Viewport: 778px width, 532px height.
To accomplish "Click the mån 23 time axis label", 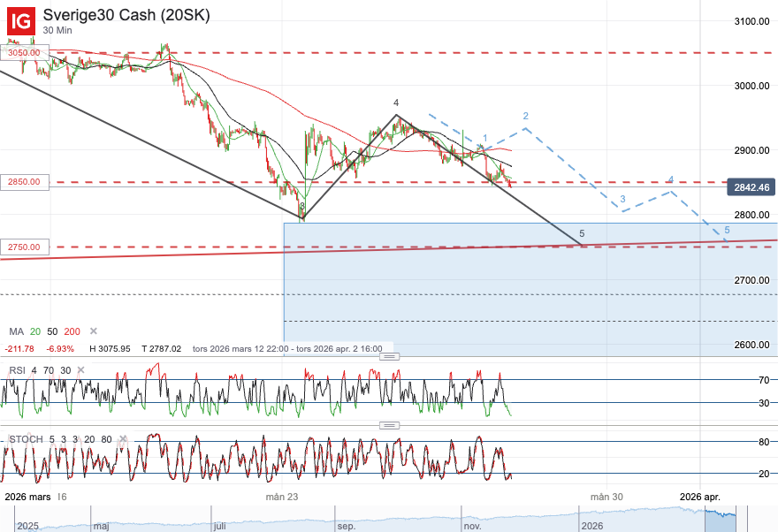I will coord(282,497).
